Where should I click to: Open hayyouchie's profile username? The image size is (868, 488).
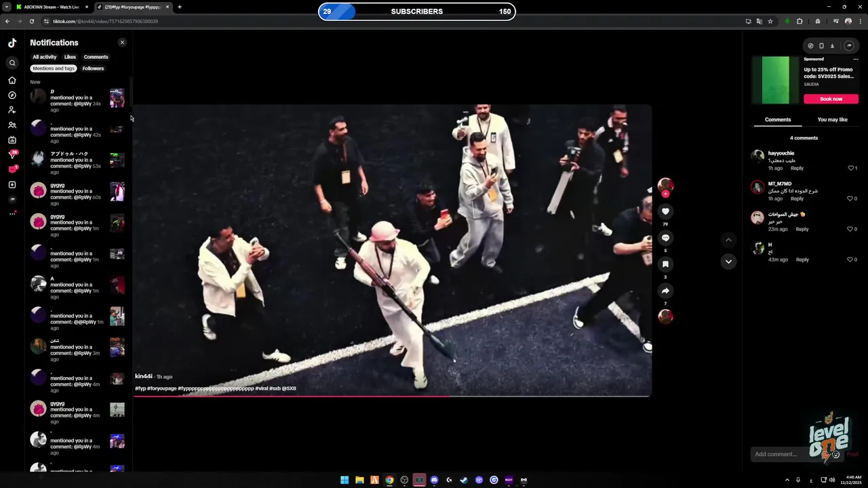pos(781,153)
